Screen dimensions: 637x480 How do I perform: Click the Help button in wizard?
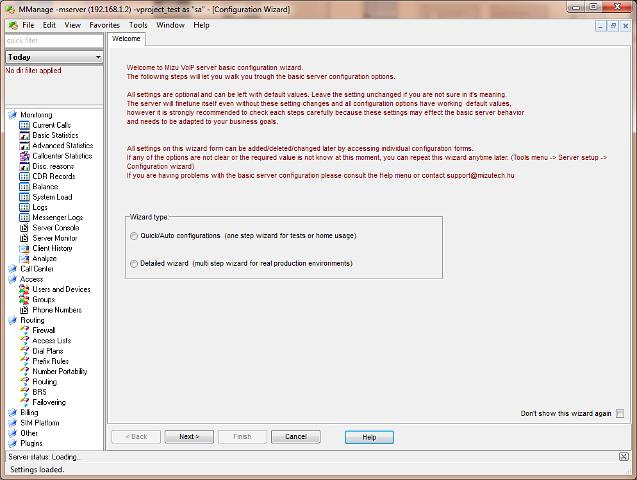(369, 437)
